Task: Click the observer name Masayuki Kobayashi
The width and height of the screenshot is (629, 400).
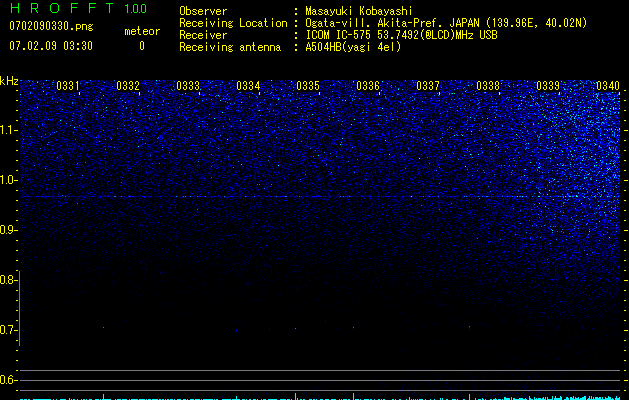Action: tap(359, 11)
